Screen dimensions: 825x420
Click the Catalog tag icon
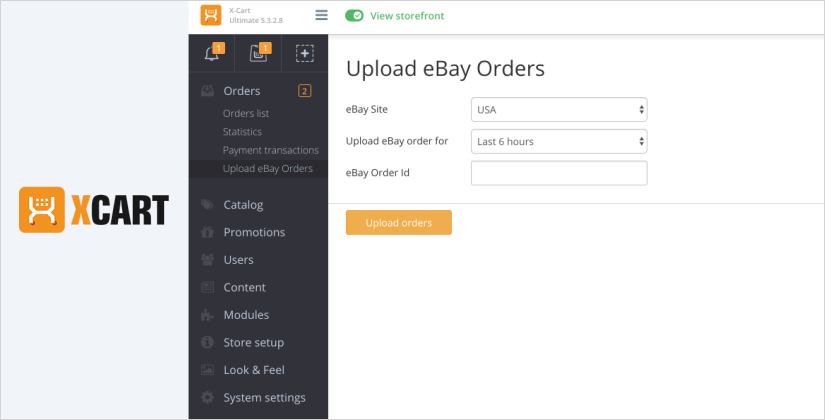click(207, 205)
